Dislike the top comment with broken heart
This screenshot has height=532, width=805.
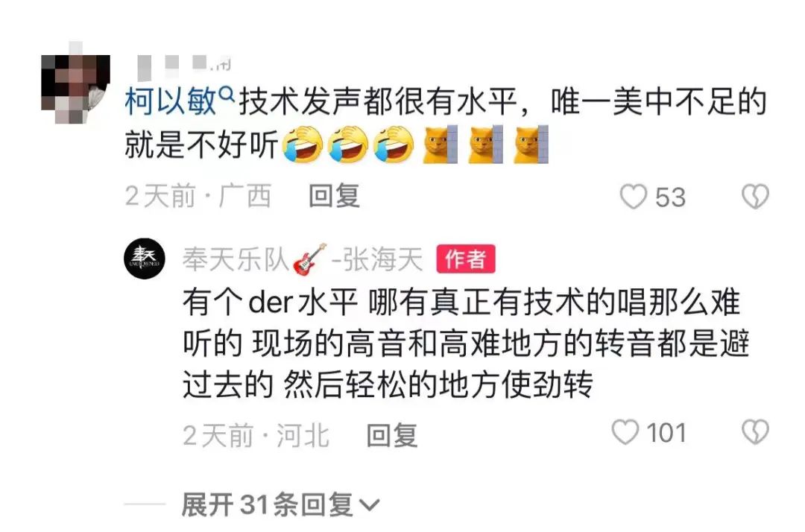pos(755,197)
